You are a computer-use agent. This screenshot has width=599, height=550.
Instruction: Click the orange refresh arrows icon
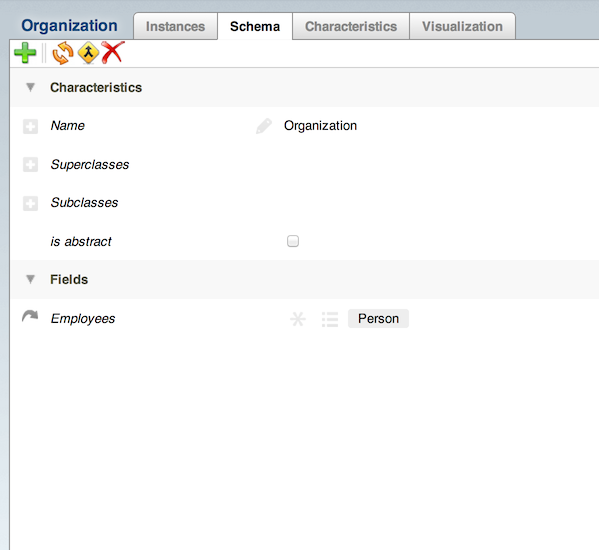tap(63, 53)
